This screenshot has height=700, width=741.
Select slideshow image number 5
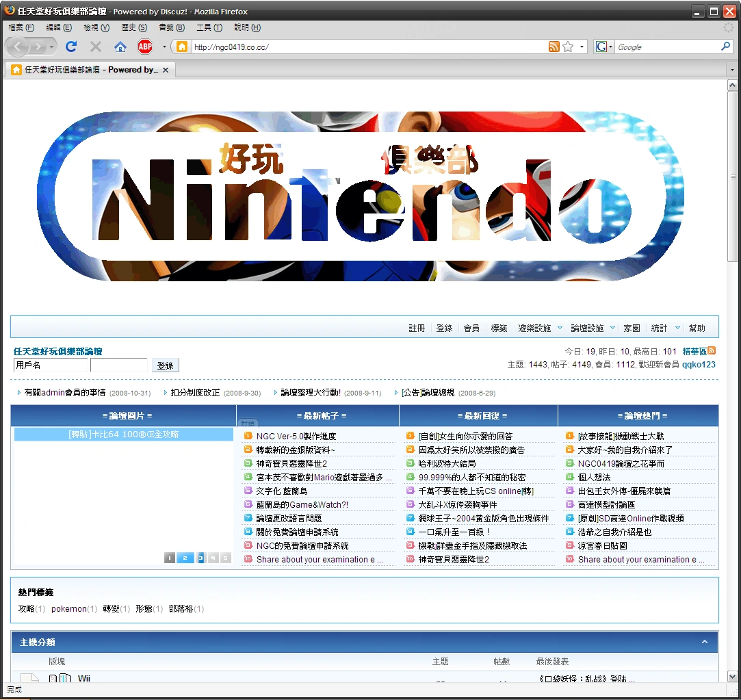click(225, 558)
